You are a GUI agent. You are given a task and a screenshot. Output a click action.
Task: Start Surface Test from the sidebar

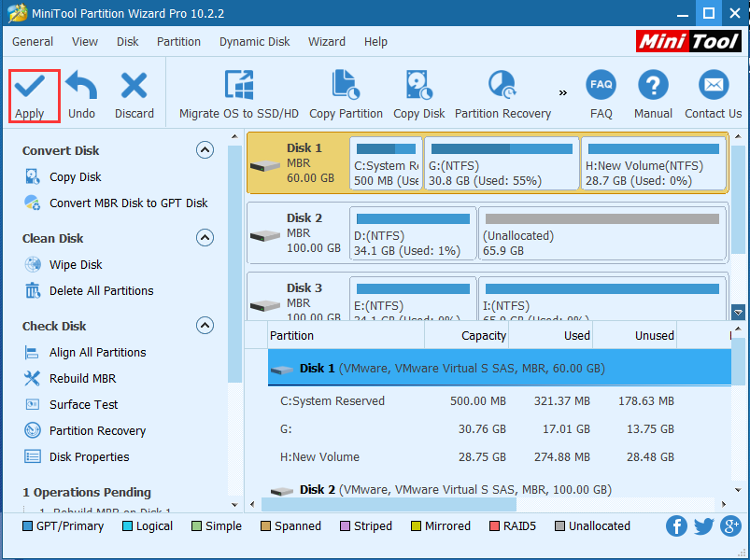pos(71,405)
